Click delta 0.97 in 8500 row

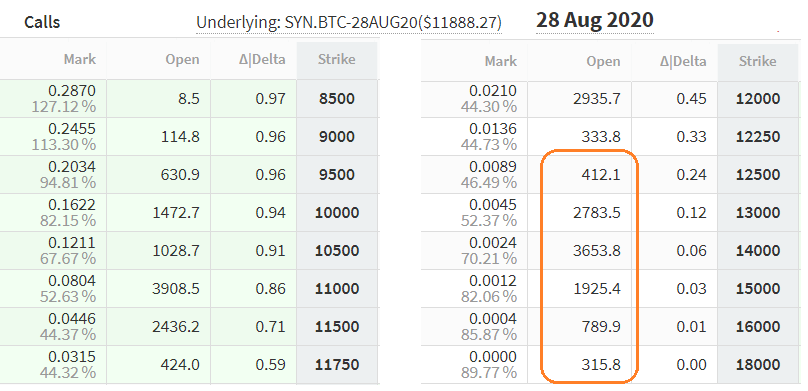pyautogui.click(x=271, y=98)
